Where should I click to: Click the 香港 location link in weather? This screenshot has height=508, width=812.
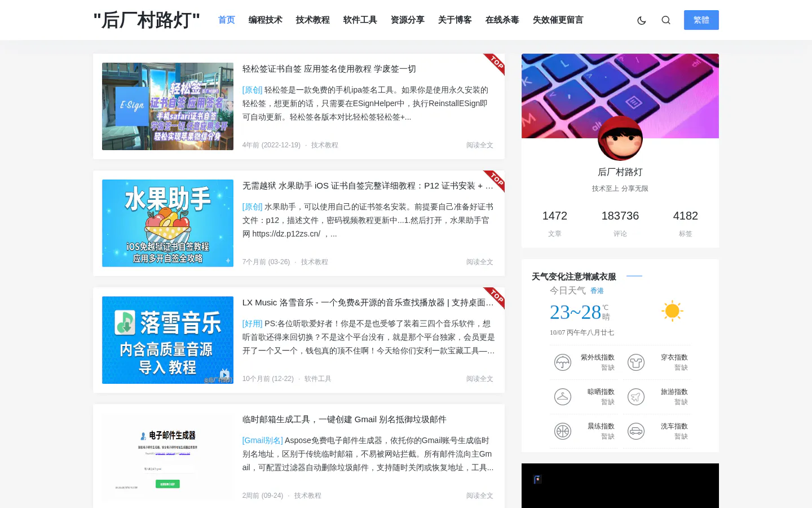click(597, 291)
